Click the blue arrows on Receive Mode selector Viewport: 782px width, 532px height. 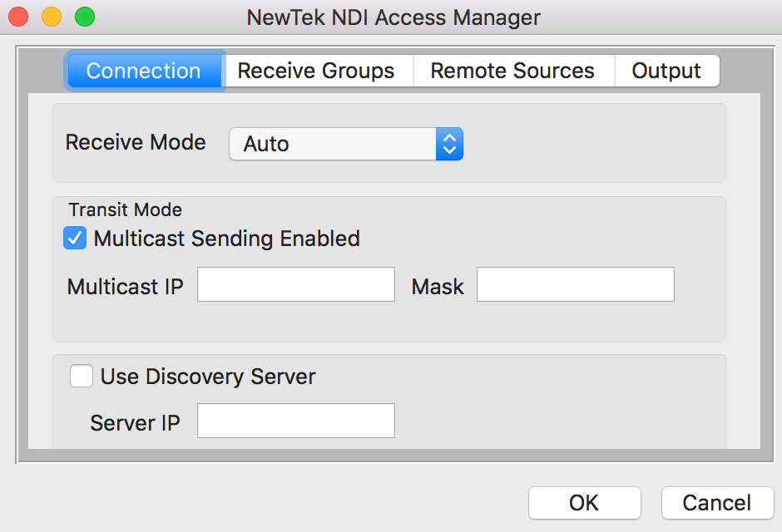[x=449, y=144]
